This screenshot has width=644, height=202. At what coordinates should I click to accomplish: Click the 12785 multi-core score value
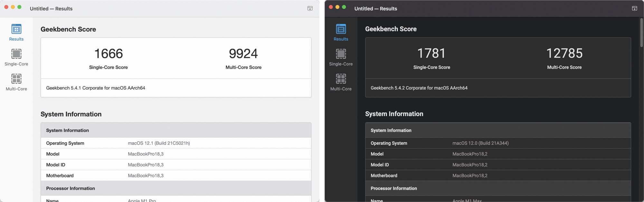click(x=564, y=53)
